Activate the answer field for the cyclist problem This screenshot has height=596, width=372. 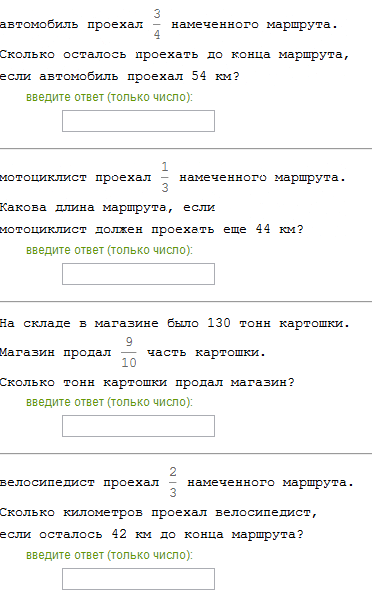coord(138,579)
